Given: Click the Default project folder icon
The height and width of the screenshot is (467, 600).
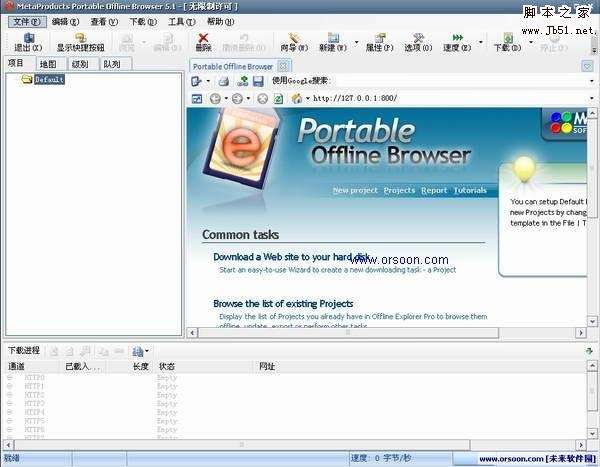Looking at the screenshot, I should click(26, 79).
